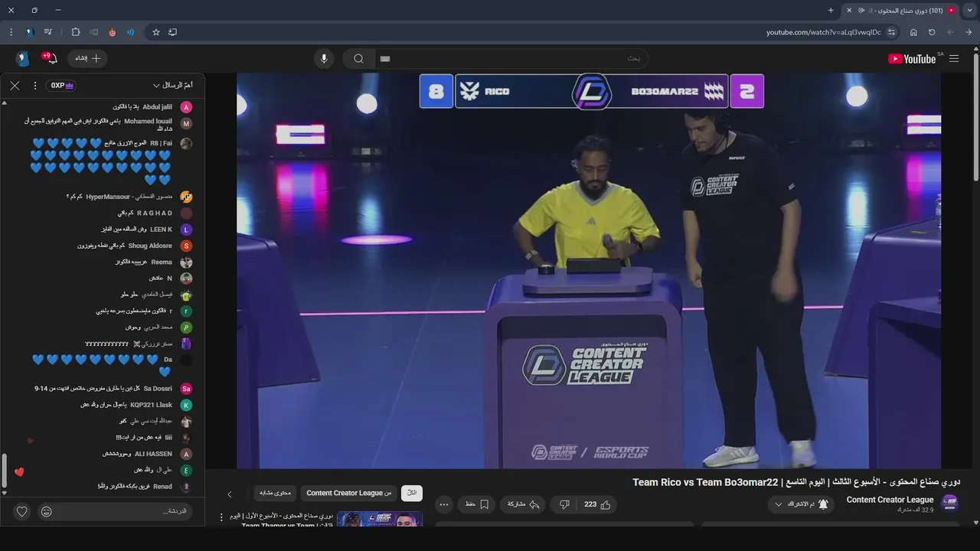Image resolution: width=980 pixels, height=551 pixels.
Task: Go back in browser history
Action: [969, 32]
